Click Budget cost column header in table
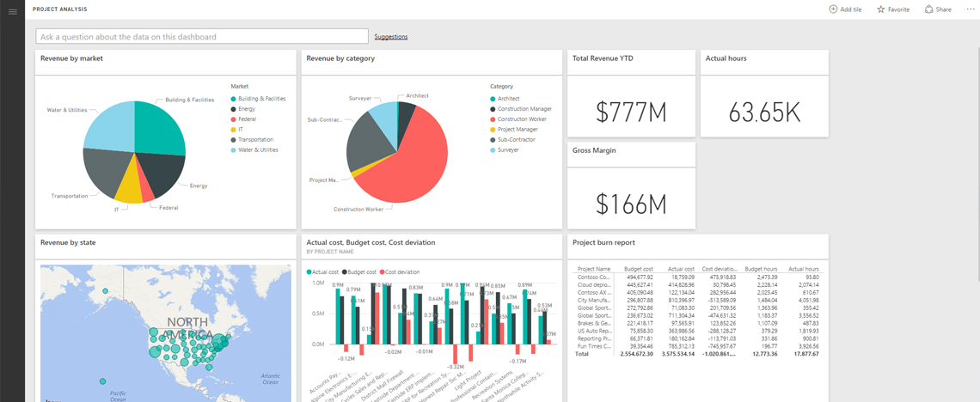Viewport: 980px width, 402px height. click(x=639, y=268)
